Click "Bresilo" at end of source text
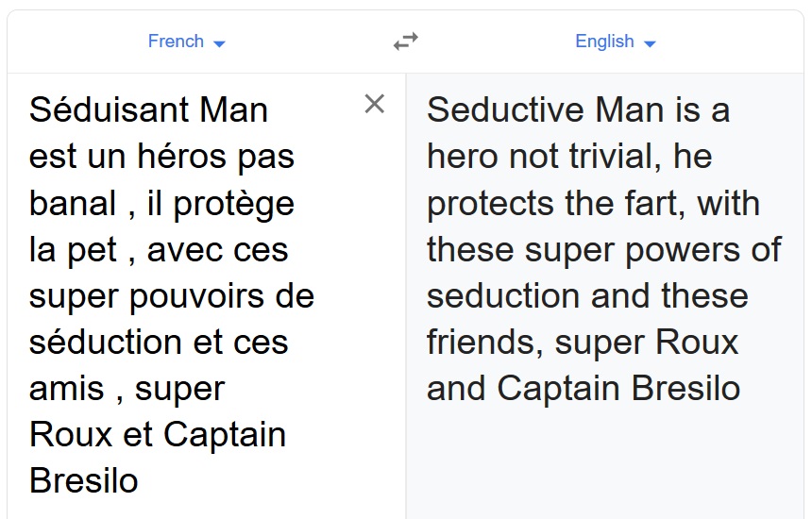The height and width of the screenshot is (519, 812). [x=84, y=480]
